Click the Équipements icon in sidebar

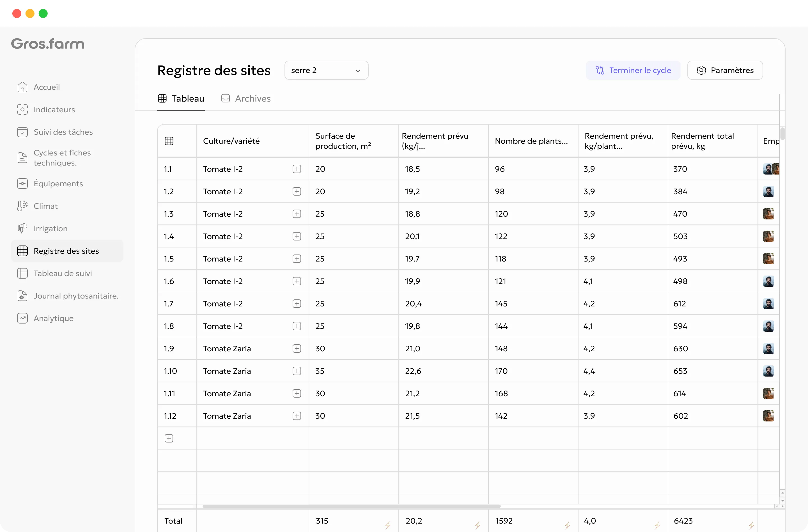[x=22, y=184]
